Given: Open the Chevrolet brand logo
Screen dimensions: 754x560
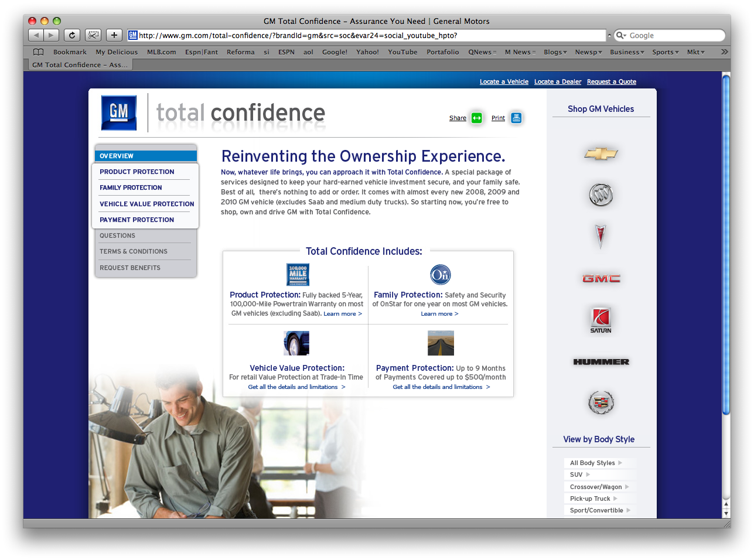Looking at the screenshot, I should pyautogui.click(x=601, y=153).
